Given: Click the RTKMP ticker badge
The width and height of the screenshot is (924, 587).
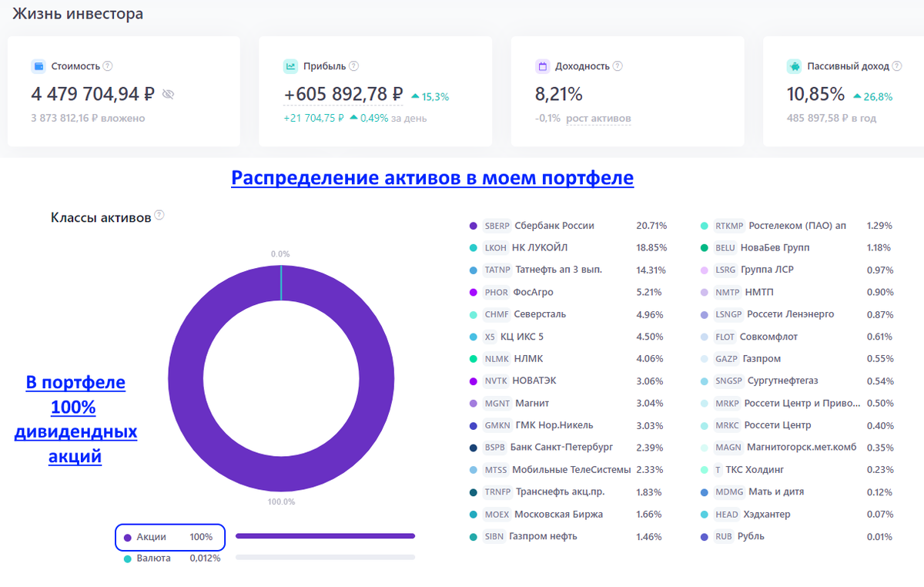Looking at the screenshot, I should click(730, 226).
